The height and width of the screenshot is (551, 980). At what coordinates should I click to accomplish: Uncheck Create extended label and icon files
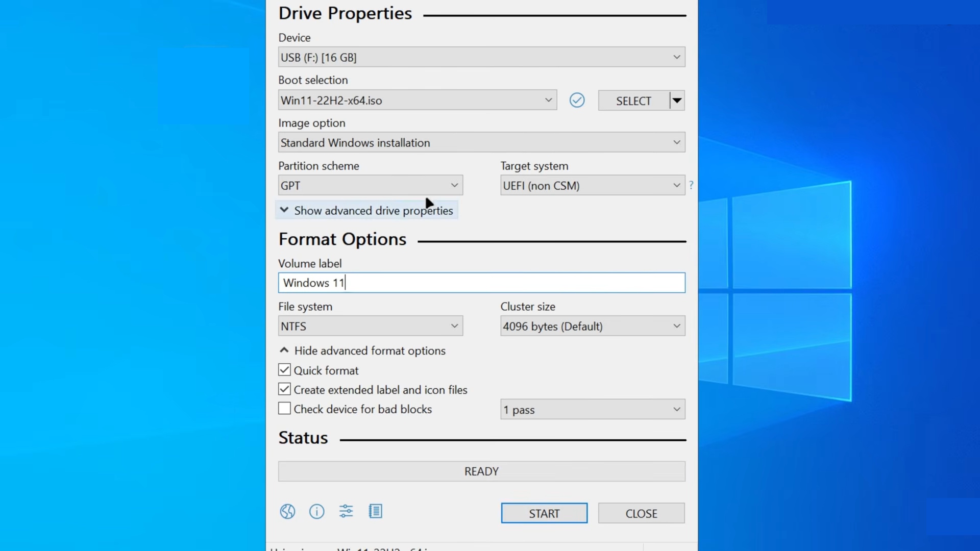coord(284,389)
